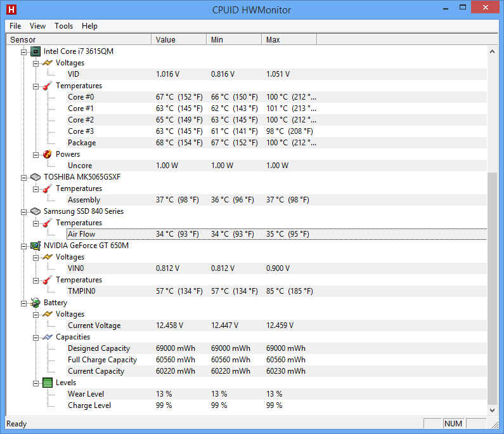Select the Assembly temperature row
Viewport: 504px width, 434px height.
276,200
